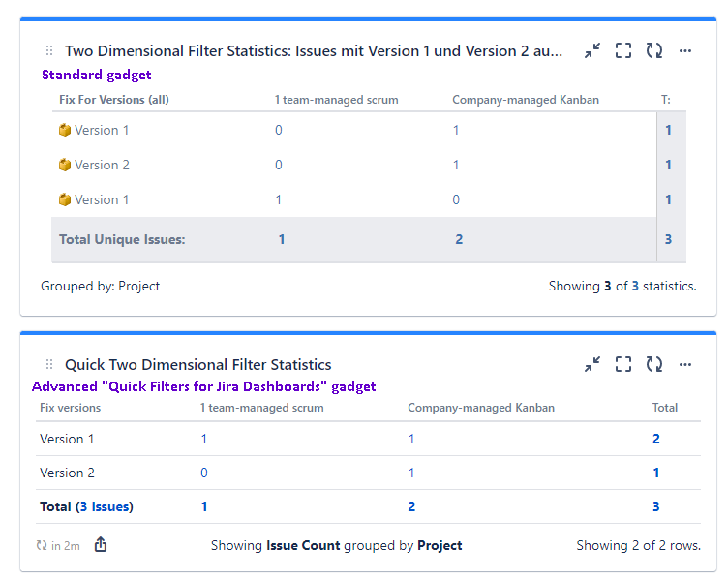Click the auto-refresh 'in 2m' indicator
The height and width of the screenshot is (580, 728).
58,546
